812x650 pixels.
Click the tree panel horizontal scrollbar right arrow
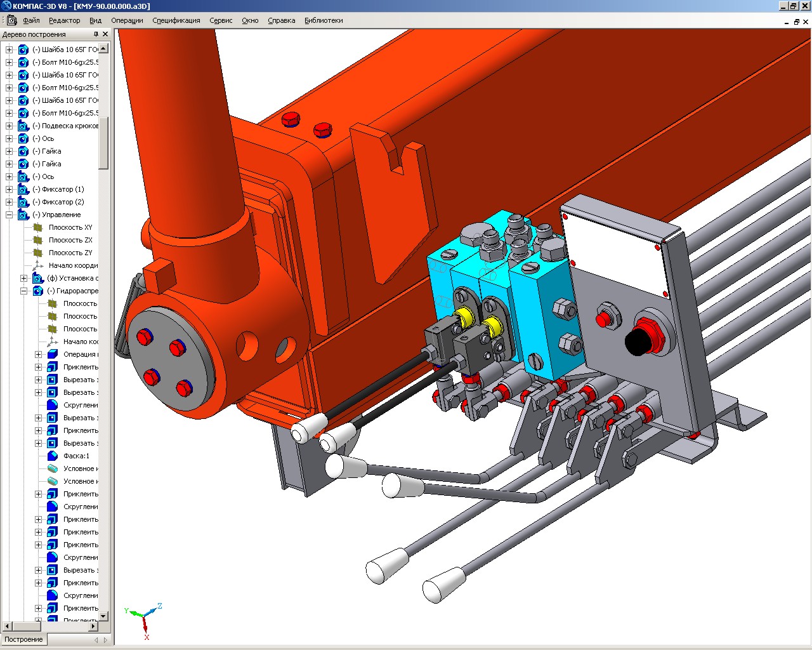93,626
